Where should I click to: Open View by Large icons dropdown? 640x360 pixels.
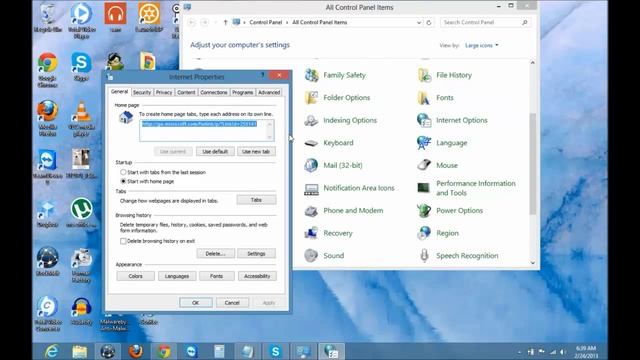(x=482, y=45)
